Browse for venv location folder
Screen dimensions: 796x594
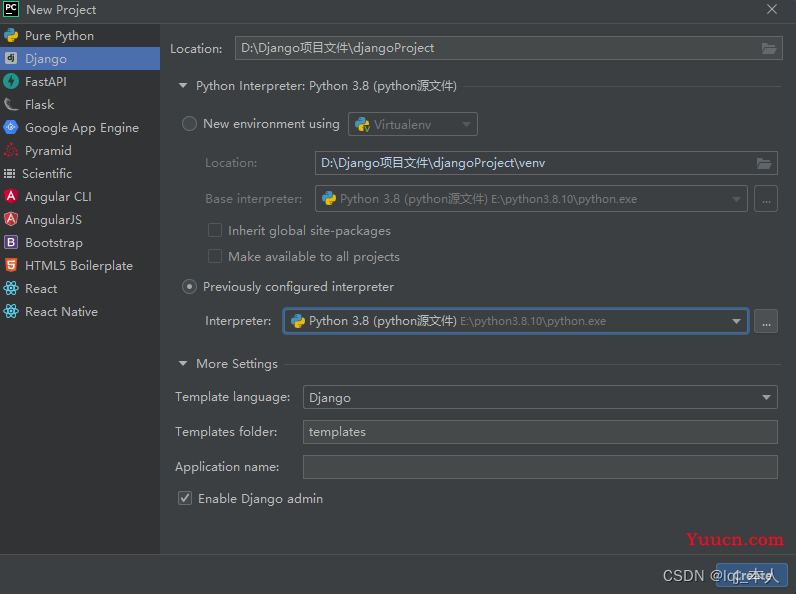[764, 163]
